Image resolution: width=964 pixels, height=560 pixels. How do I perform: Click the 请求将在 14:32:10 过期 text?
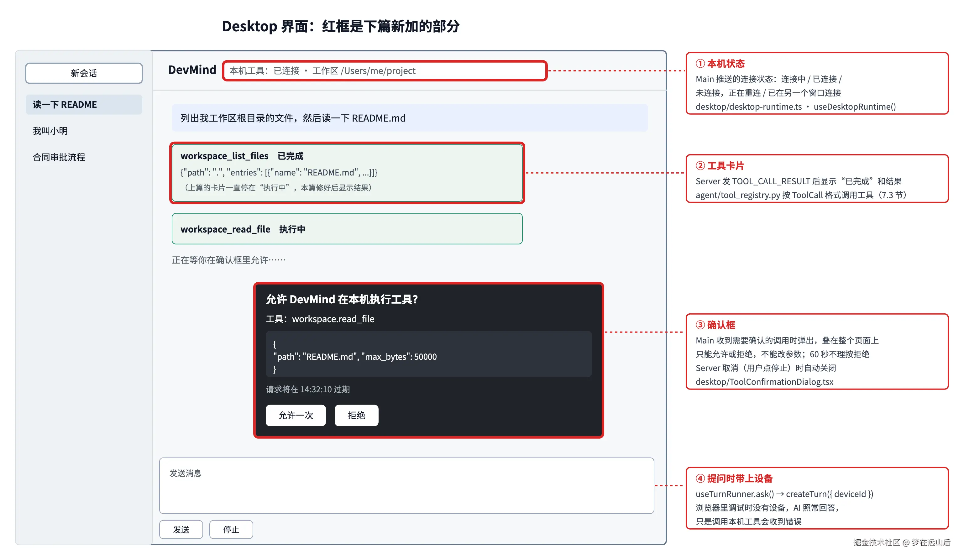click(308, 390)
